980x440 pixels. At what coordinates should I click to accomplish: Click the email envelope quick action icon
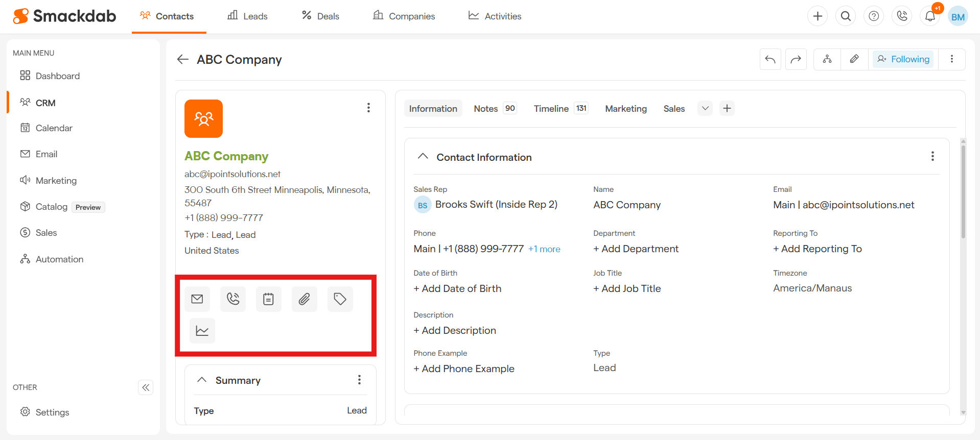197,299
